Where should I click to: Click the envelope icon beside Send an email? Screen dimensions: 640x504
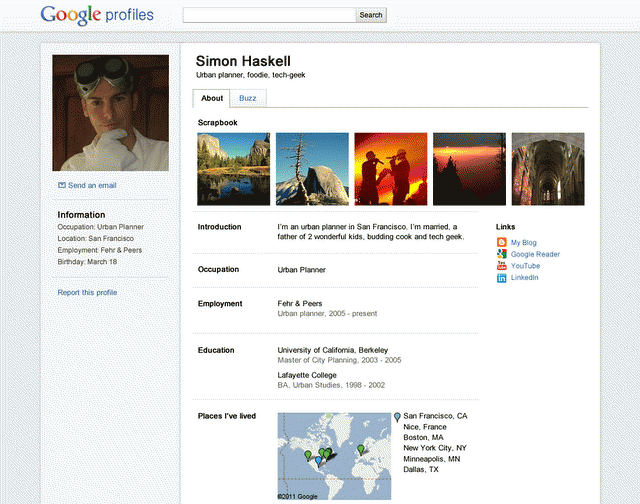[x=62, y=185]
